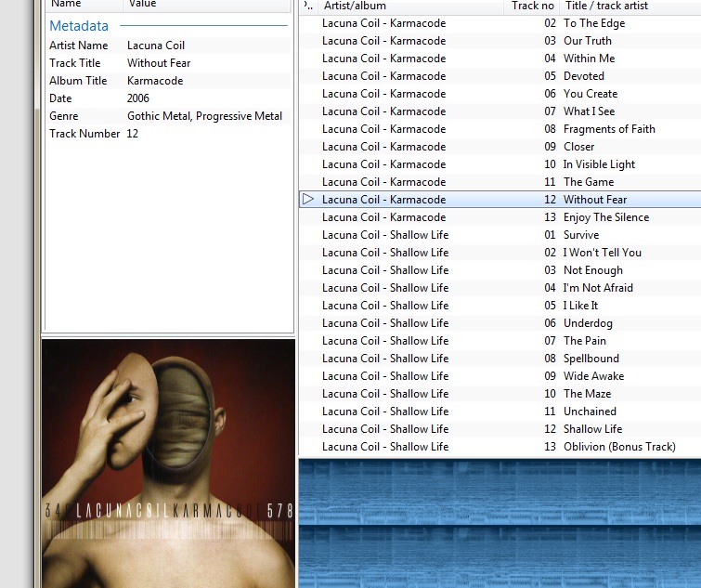Click the Value column header in the properties panel

click(x=207, y=4)
